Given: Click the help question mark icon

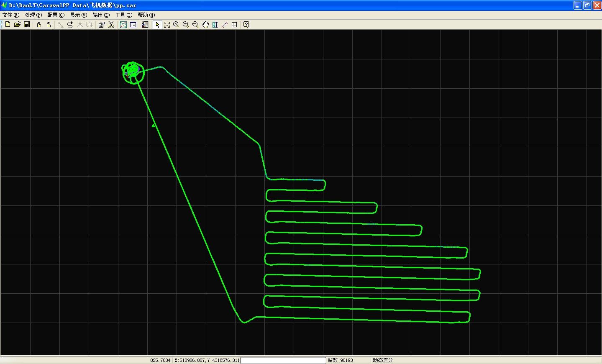Looking at the screenshot, I should 246,25.
